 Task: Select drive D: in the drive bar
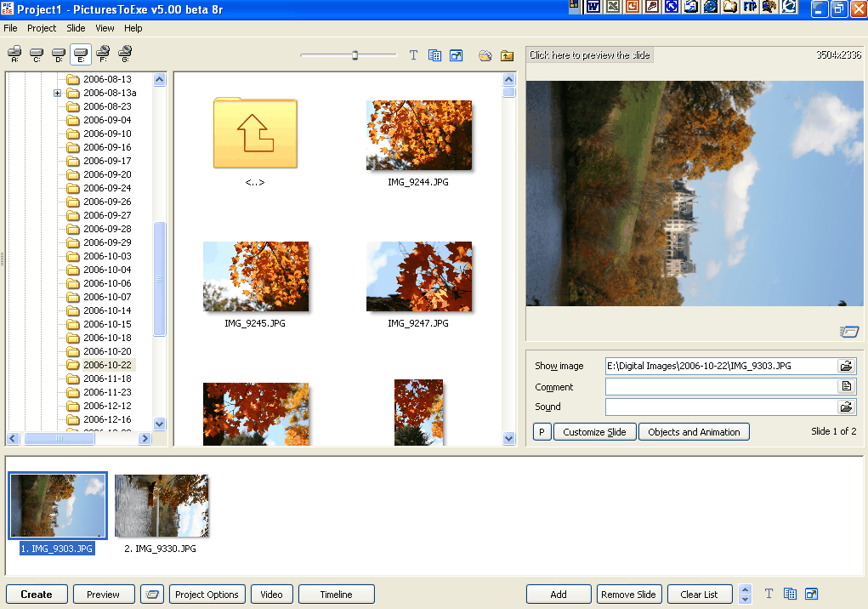59,54
